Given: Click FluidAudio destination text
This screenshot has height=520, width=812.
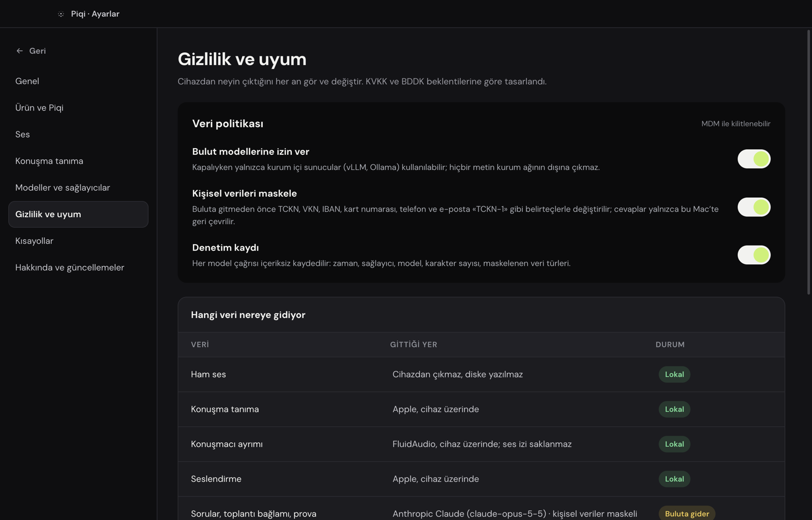Looking at the screenshot, I should [482, 444].
